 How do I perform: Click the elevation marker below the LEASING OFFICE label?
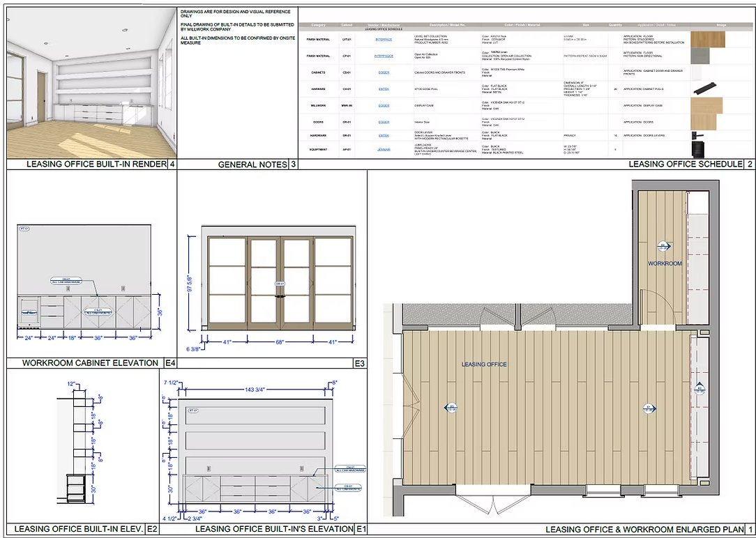pyautogui.click(x=451, y=408)
